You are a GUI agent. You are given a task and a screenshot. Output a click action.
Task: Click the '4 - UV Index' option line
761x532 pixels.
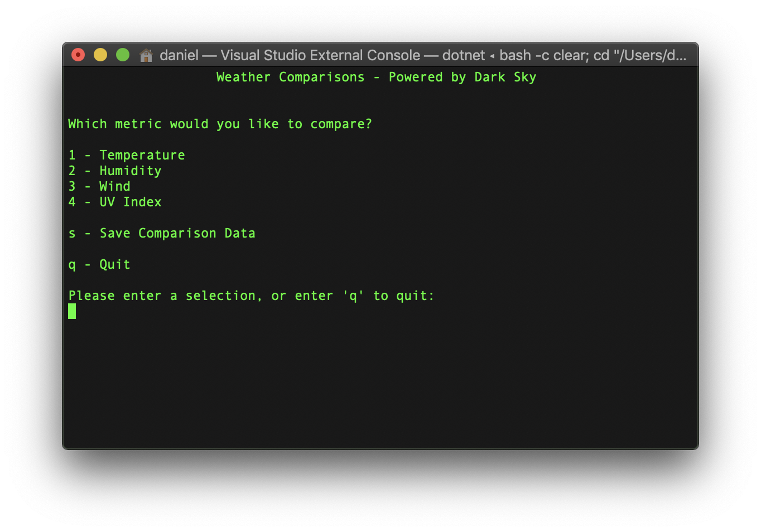click(x=115, y=202)
